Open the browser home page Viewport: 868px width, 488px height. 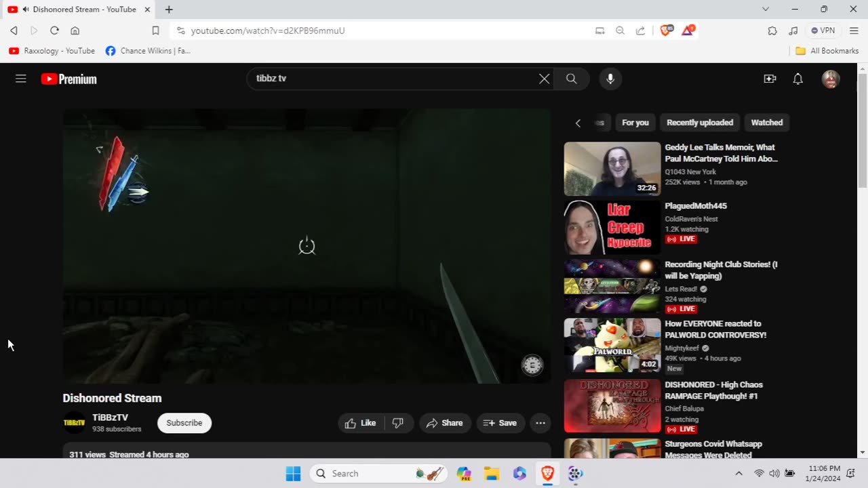point(75,30)
